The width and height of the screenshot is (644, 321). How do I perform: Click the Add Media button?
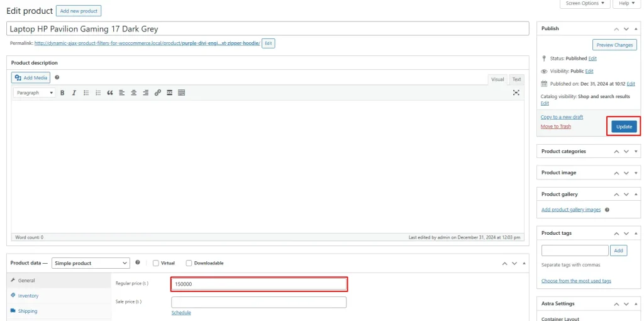click(x=31, y=77)
